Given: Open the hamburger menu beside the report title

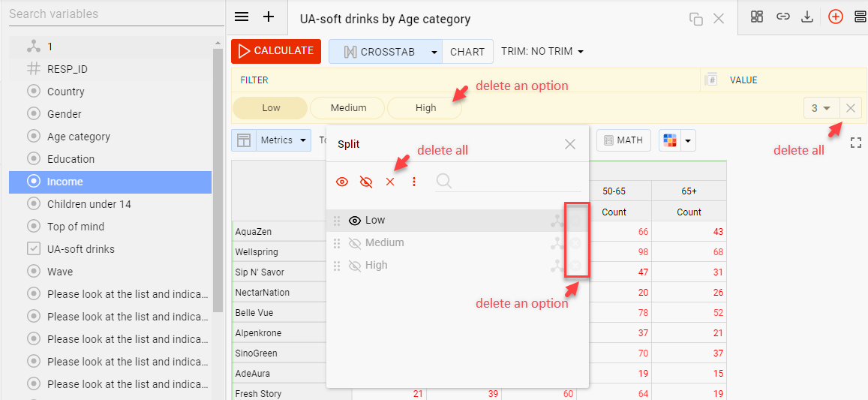Looking at the screenshot, I should click(242, 17).
